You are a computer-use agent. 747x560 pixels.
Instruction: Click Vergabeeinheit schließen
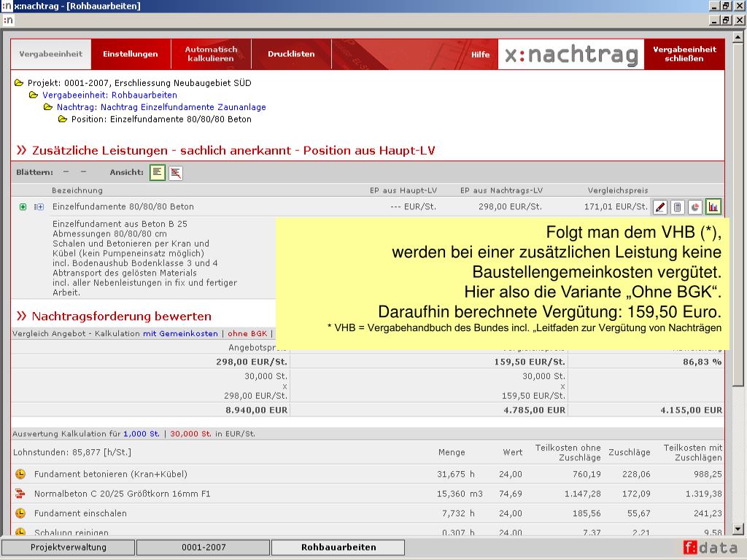point(684,54)
